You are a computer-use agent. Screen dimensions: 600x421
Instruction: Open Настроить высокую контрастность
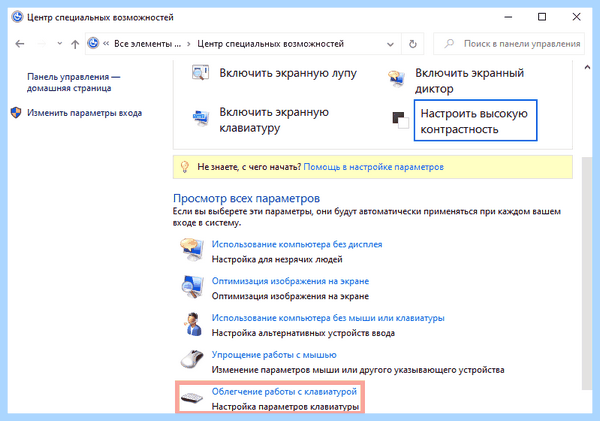point(474,121)
